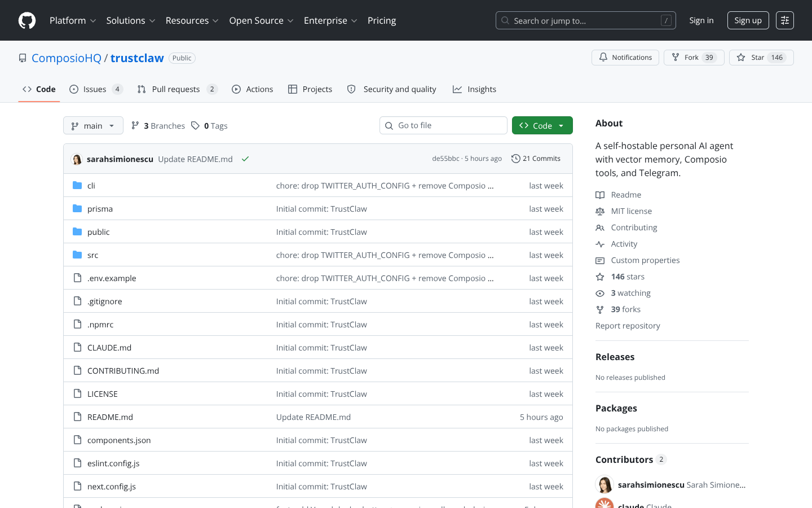Click the Notifications button
Image resolution: width=812 pixels, height=508 pixels.
(625, 58)
